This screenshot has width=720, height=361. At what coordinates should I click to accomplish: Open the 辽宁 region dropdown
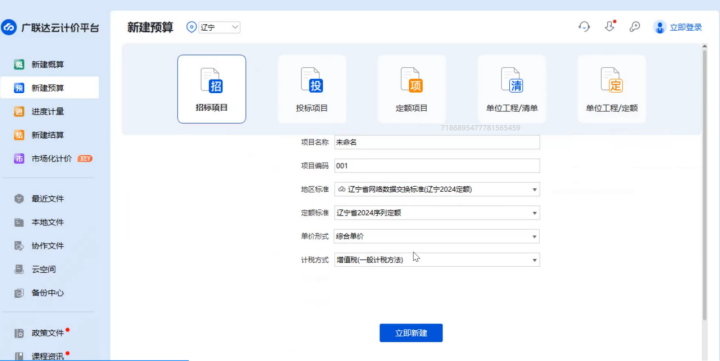coord(219,28)
